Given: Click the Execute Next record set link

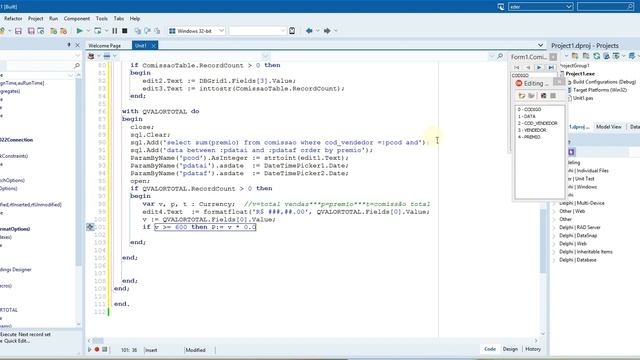Looking at the screenshot, I should tap(25, 334).
